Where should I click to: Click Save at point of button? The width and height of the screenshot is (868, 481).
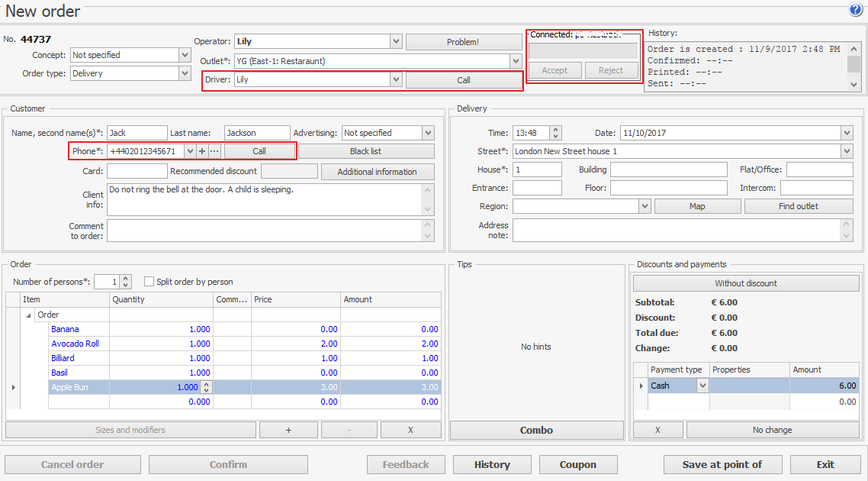(x=722, y=464)
